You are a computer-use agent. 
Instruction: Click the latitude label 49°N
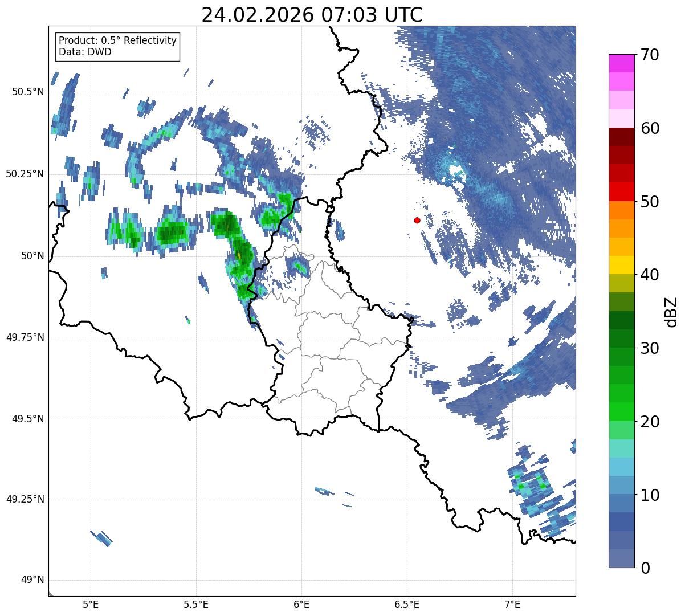point(32,580)
